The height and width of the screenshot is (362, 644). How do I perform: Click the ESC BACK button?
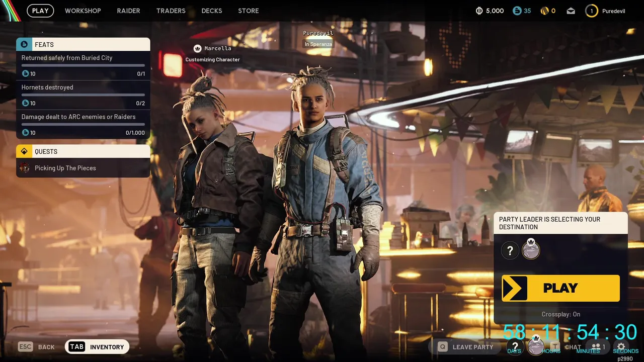click(x=36, y=347)
